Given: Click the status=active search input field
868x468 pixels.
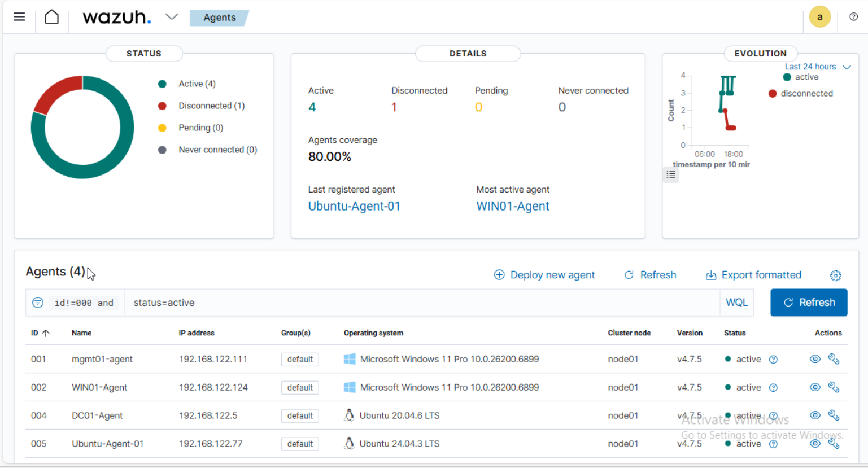Looking at the screenshot, I should click(339, 302).
